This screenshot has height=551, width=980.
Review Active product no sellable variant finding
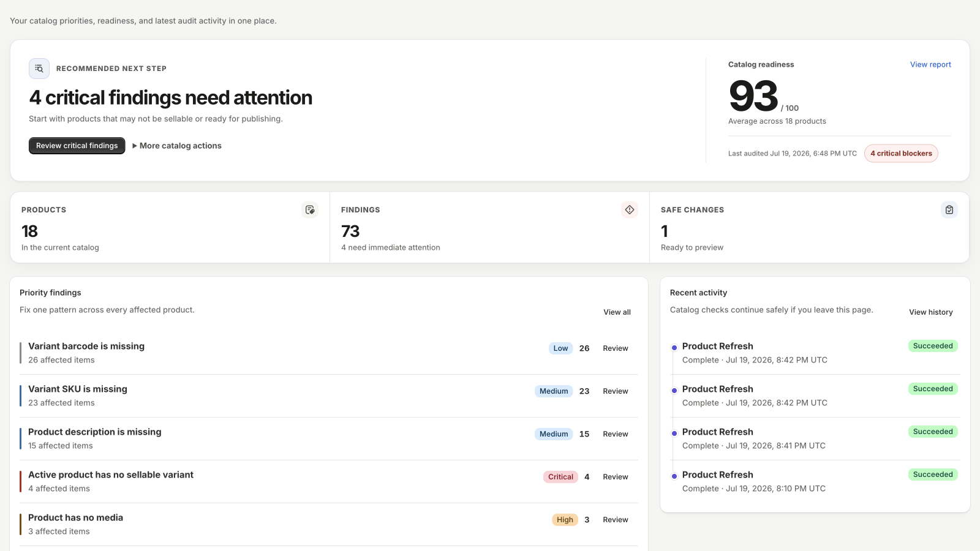point(616,477)
